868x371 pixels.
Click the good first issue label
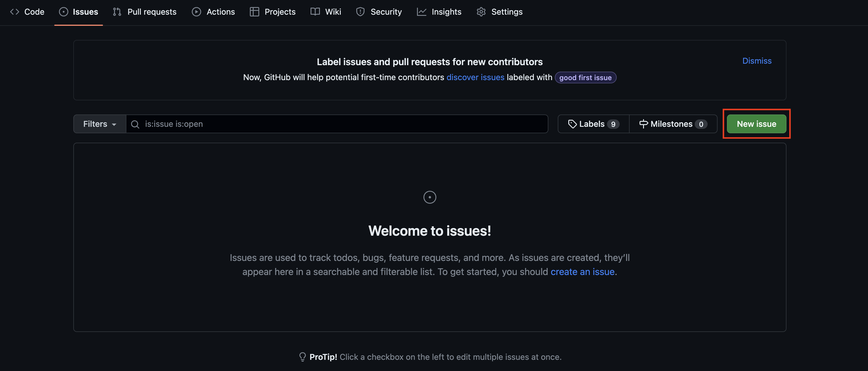click(x=585, y=77)
